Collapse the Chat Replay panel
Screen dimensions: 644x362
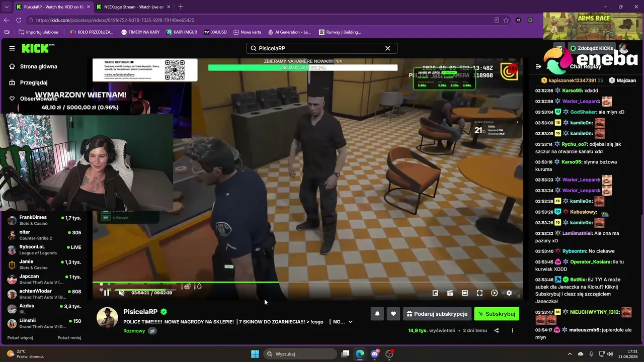(x=538, y=66)
